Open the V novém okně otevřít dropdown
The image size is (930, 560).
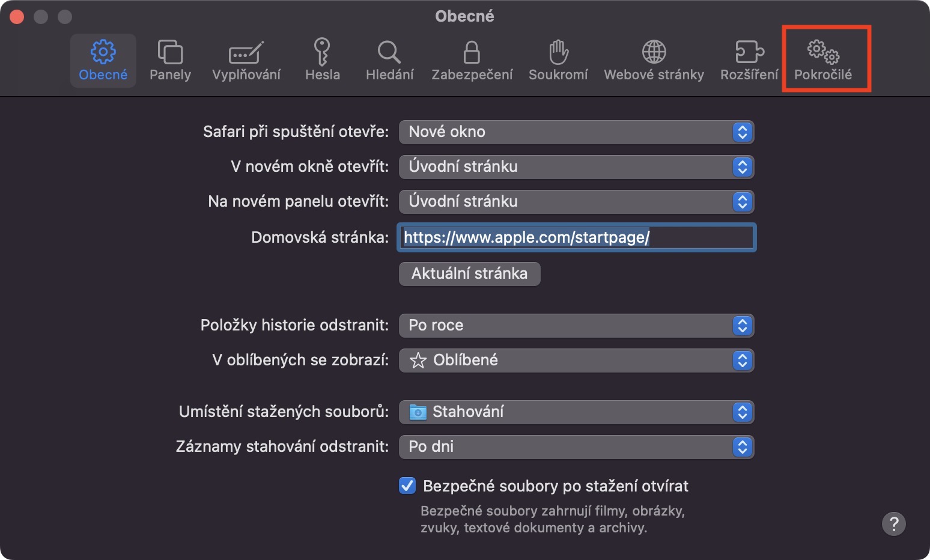(576, 167)
